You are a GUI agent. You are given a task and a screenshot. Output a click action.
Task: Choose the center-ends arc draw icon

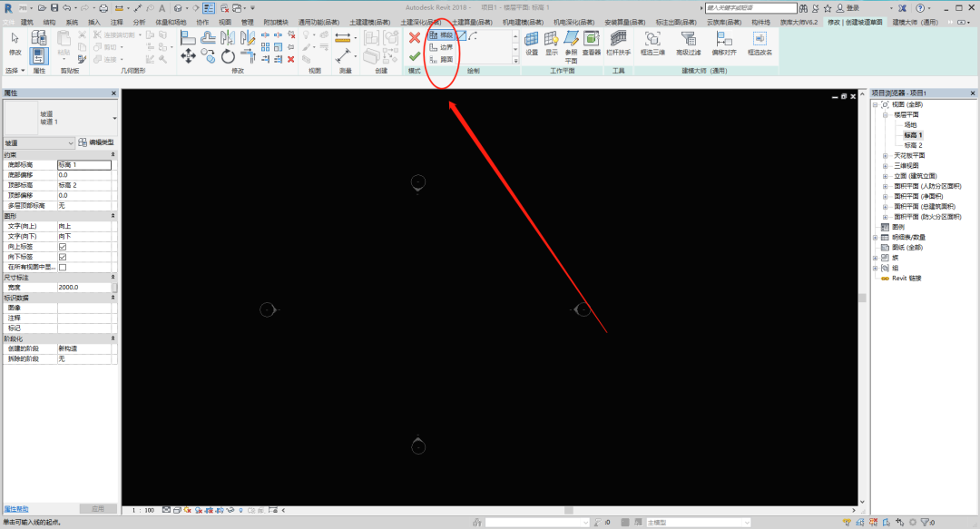pos(473,35)
